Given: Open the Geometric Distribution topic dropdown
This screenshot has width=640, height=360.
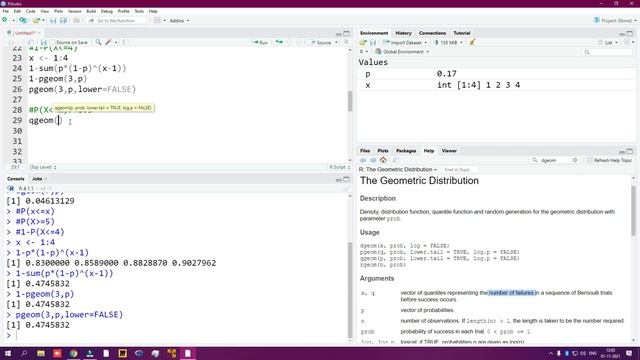Looking at the screenshot, I should (x=398, y=169).
